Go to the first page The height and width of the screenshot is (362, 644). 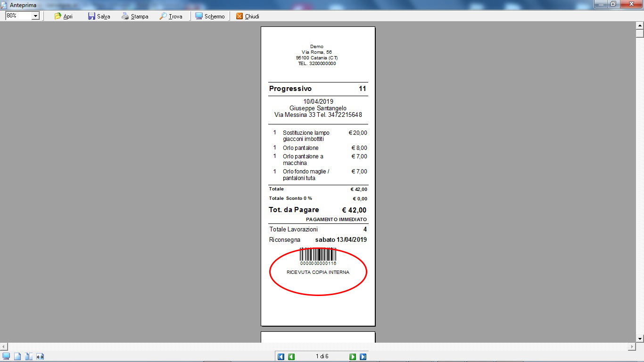281,357
